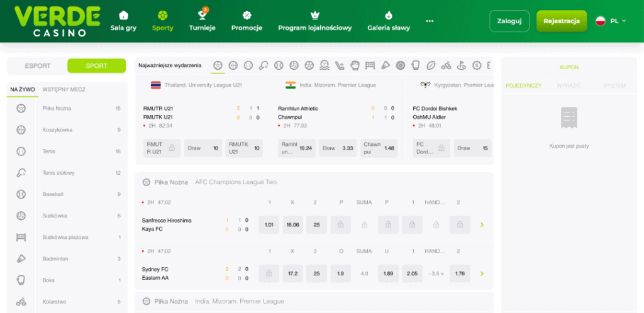The height and width of the screenshot is (313, 644).
Task: Select the SYSTEM coupon tab
Action: (614, 85)
